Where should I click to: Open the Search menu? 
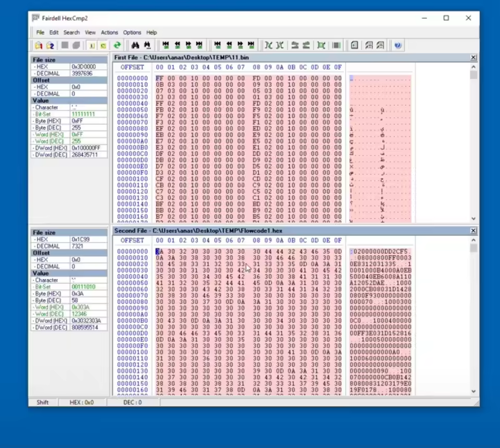pos(71,32)
